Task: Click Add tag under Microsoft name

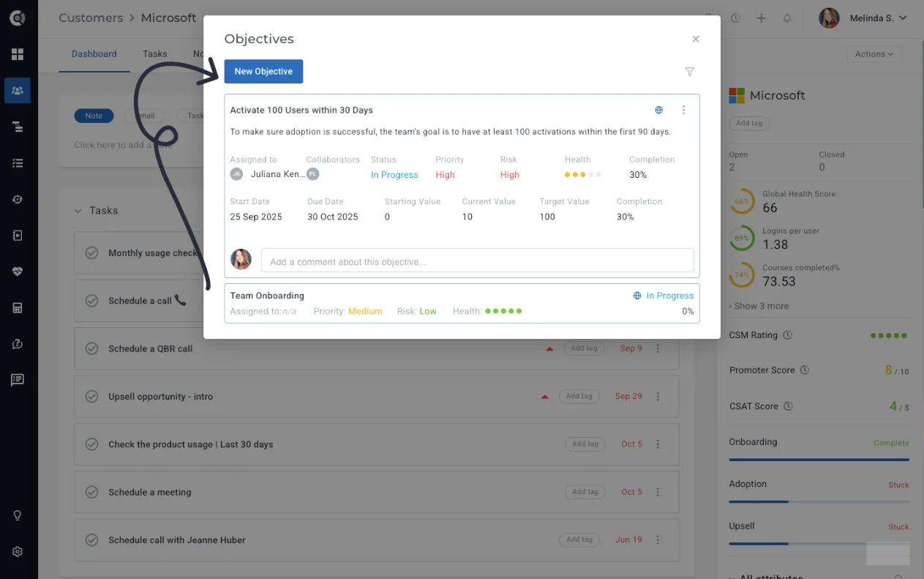Action: pos(749,123)
